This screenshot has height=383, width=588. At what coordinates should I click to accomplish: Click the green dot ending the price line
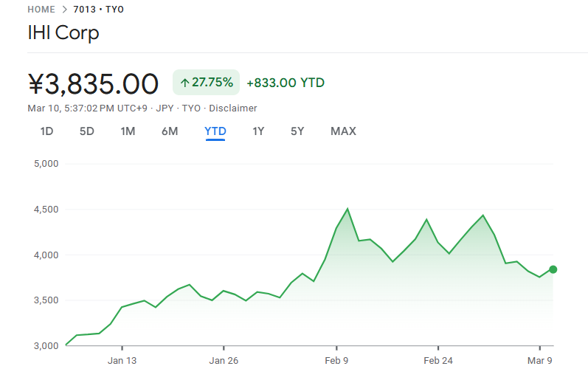pos(553,269)
